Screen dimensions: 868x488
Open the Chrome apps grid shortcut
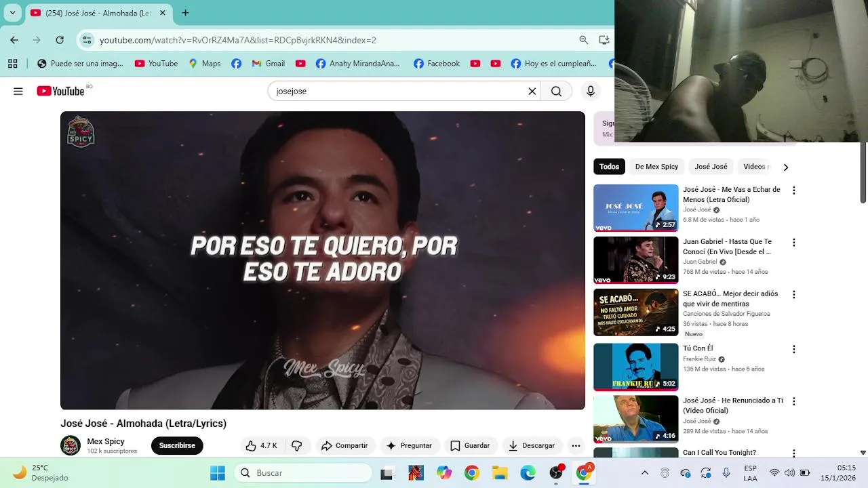[x=12, y=63]
